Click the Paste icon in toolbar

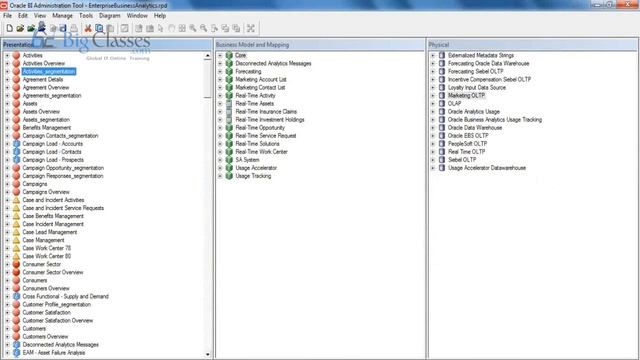[110, 28]
